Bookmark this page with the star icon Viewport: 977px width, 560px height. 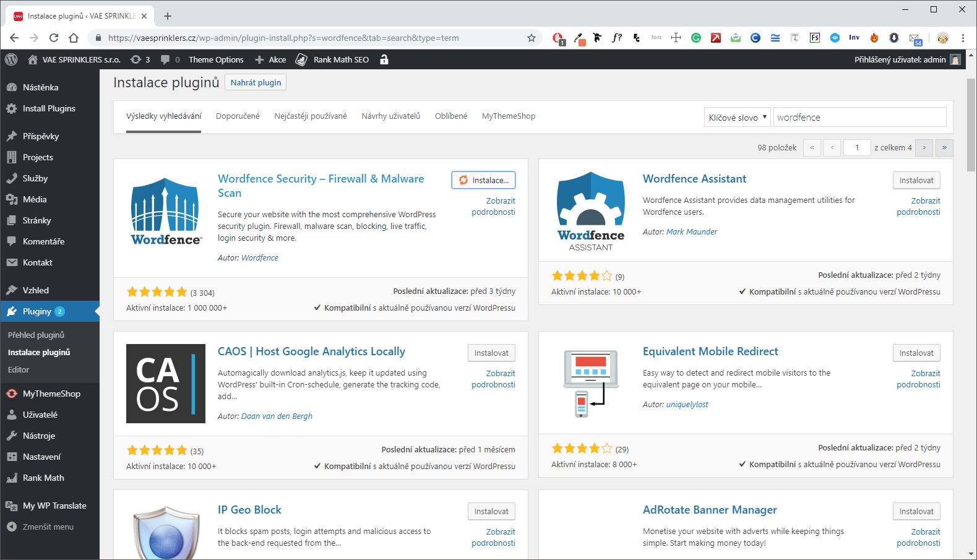point(532,38)
